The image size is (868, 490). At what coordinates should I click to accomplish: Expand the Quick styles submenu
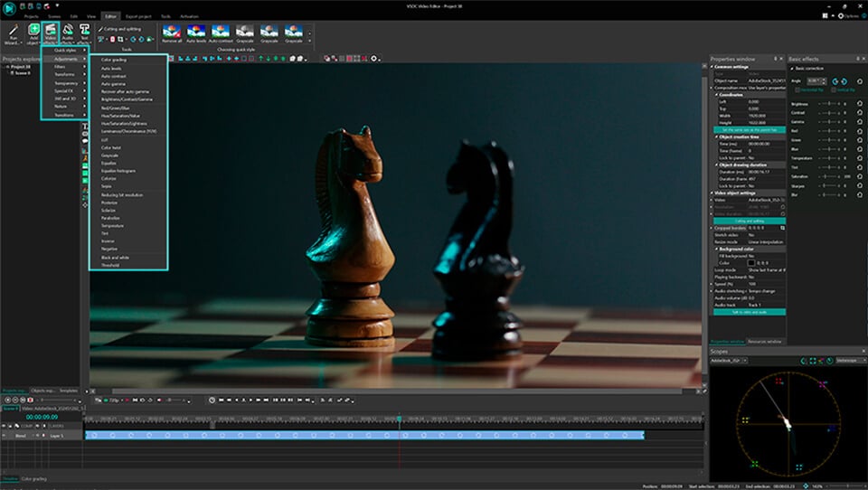[65, 51]
